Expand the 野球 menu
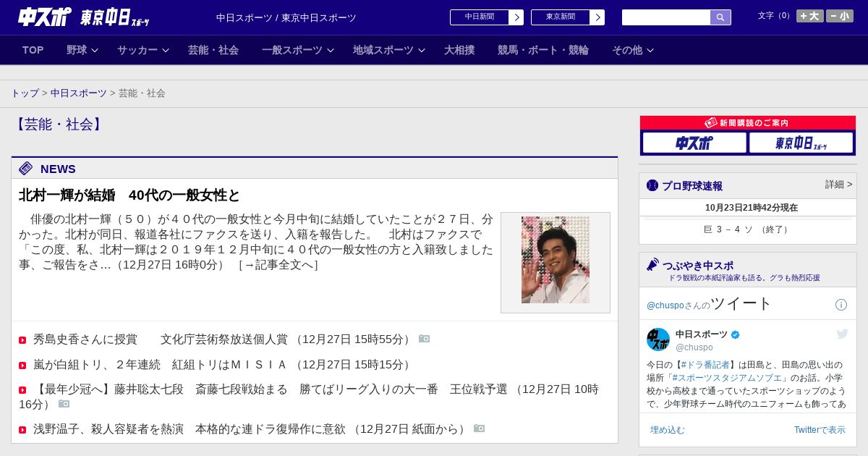868x456 pixels. pos(82,50)
